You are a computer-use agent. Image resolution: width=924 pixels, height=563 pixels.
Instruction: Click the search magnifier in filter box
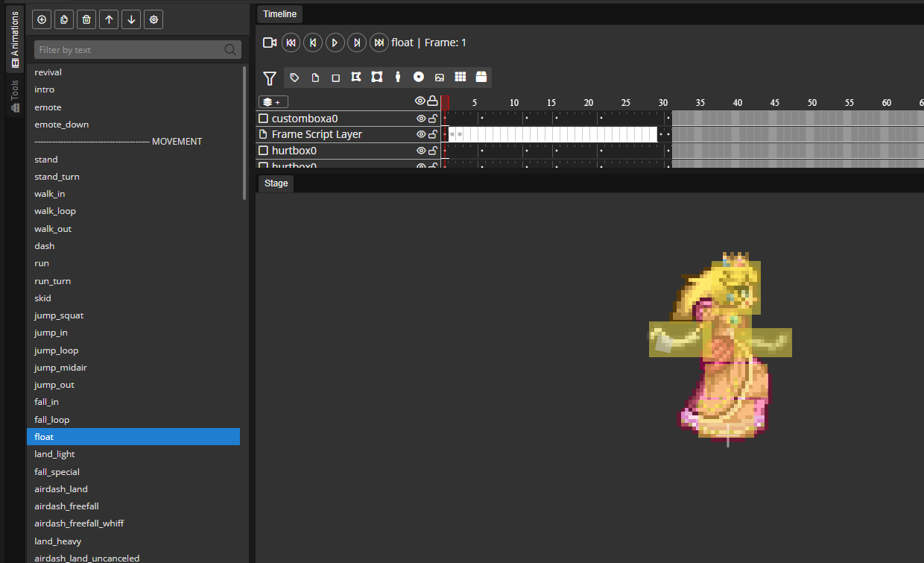click(231, 50)
